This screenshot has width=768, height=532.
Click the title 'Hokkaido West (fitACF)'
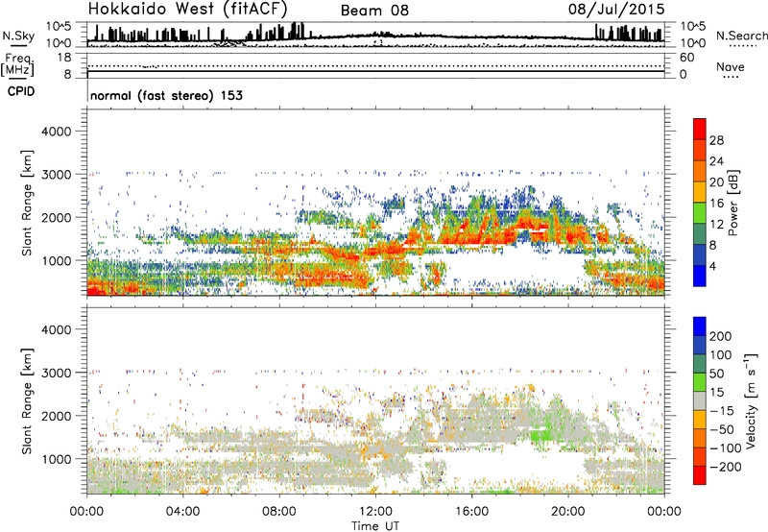(187, 10)
